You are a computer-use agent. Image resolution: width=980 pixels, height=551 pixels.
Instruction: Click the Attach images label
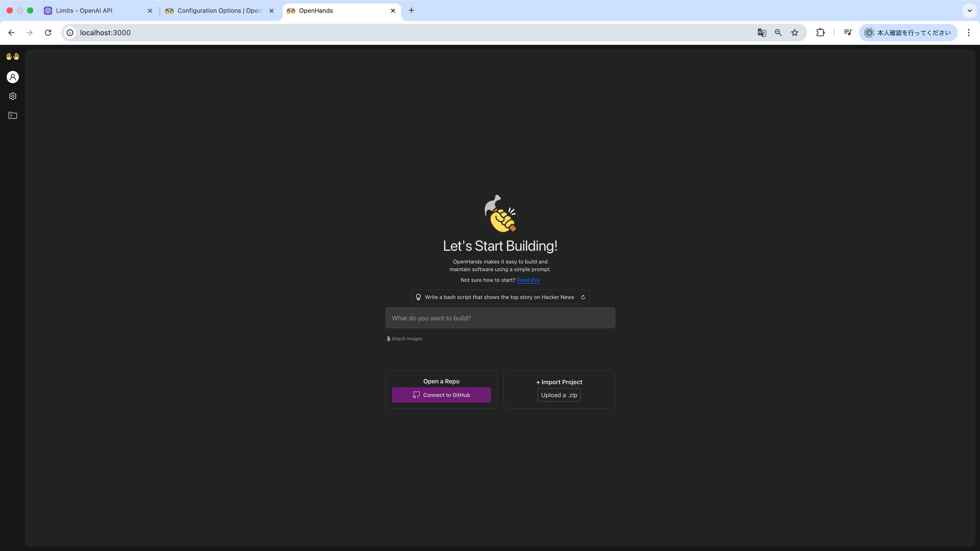pos(407,339)
